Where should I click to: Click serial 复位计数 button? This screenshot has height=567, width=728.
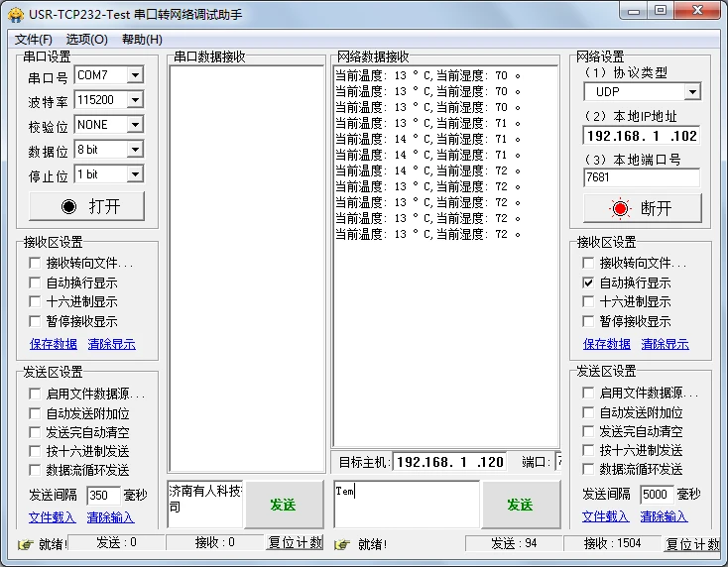(x=295, y=542)
